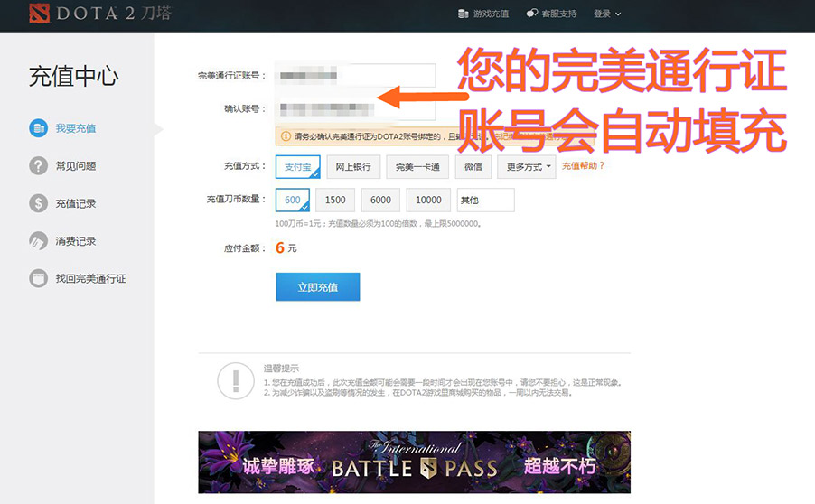Click the exclamation icon beside 温馨提示
815x504 pixels.
[236, 381]
